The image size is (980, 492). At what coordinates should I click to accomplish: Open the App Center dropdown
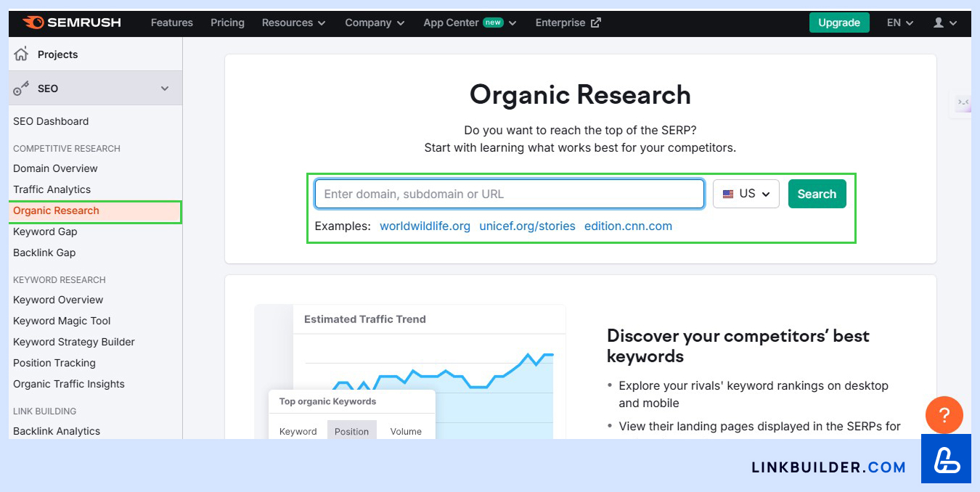click(470, 22)
